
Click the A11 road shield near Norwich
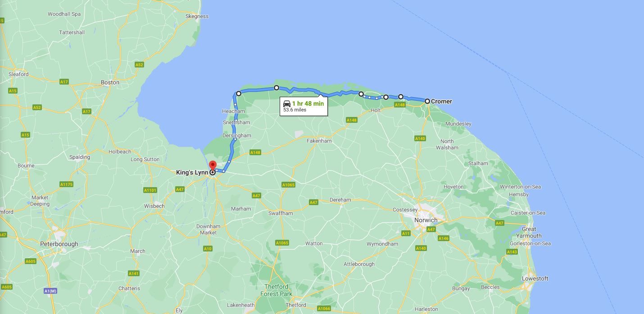click(x=406, y=233)
